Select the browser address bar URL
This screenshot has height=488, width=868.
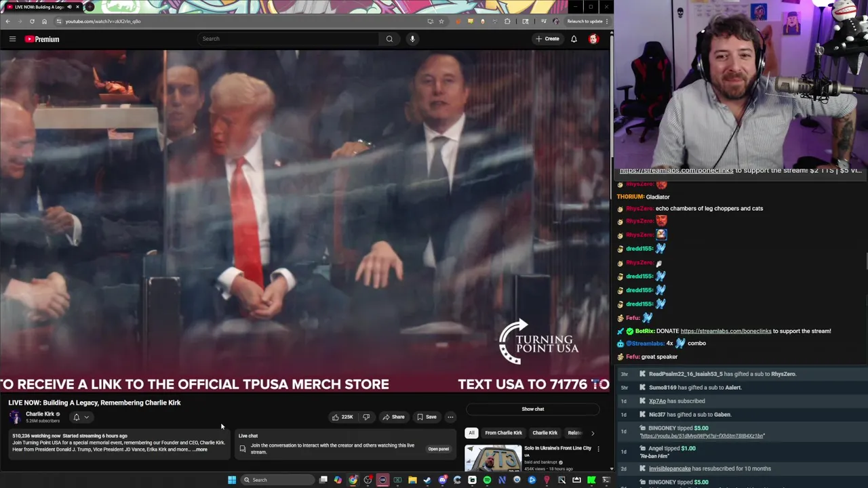click(x=103, y=21)
